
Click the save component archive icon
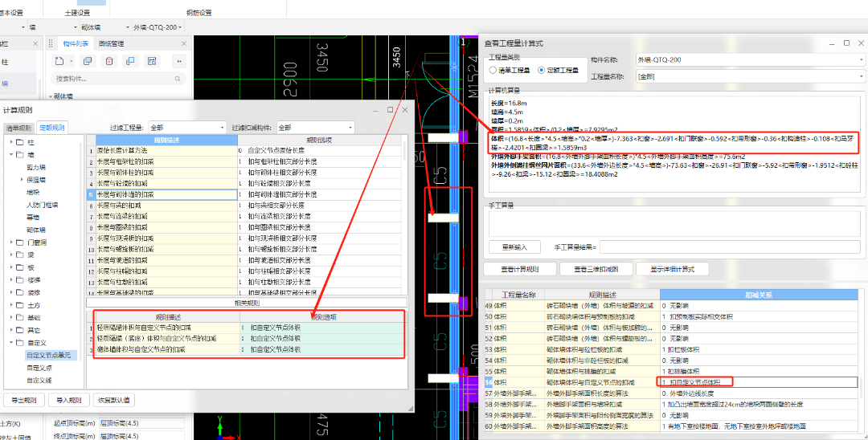(150, 61)
